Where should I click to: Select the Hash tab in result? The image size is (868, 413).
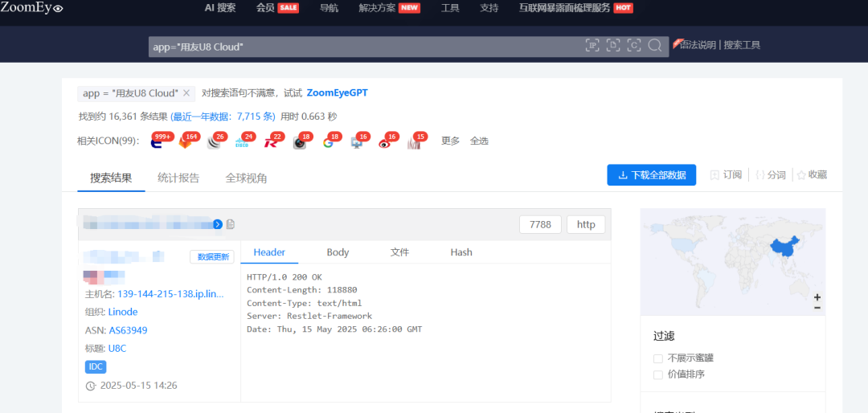tap(461, 252)
